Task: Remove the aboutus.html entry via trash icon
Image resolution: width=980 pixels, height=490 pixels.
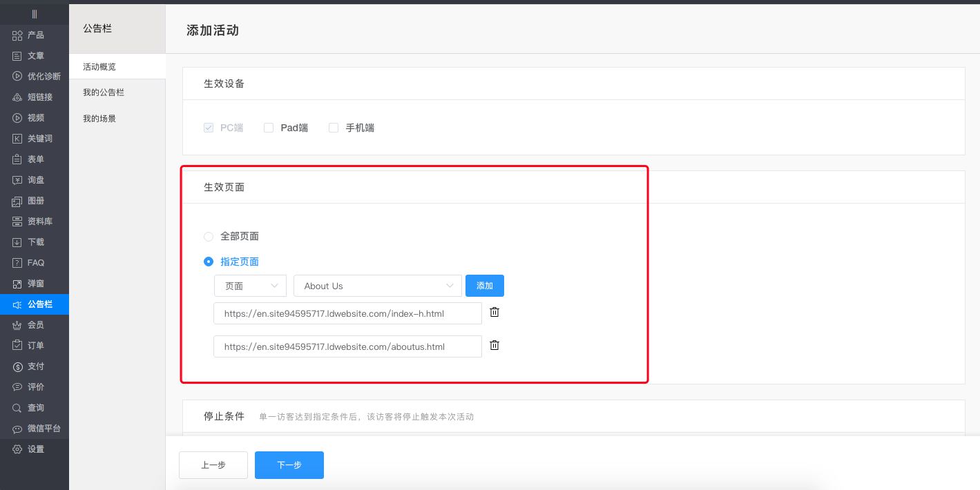Action: (494, 345)
